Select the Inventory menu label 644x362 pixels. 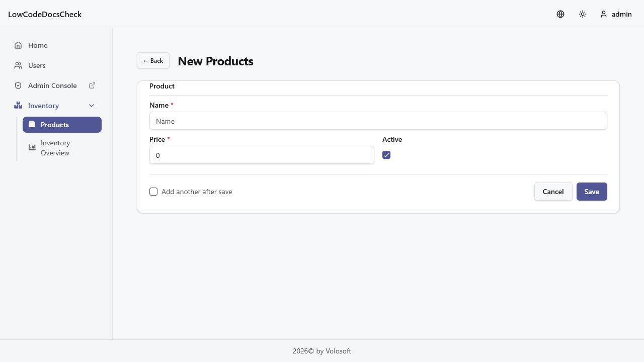click(43, 106)
